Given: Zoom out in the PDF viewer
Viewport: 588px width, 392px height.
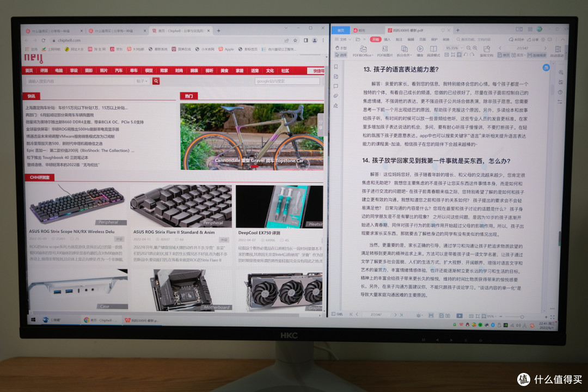Looking at the screenshot, I should tap(468, 48).
